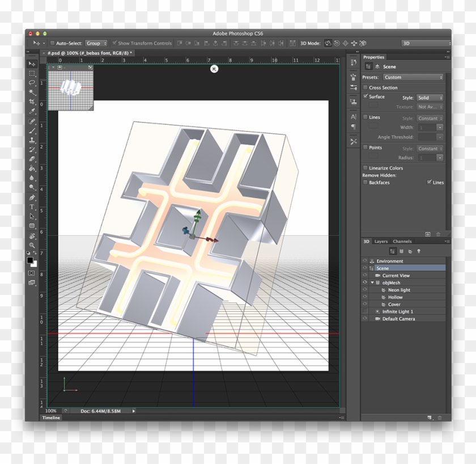The height and width of the screenshot is (464, 476).
Task: Enable the Cross Section checkbox
Action: 366,87
